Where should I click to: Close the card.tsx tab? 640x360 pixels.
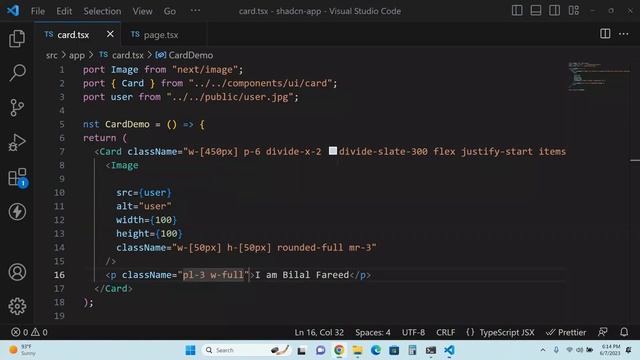tap(110, 34)
